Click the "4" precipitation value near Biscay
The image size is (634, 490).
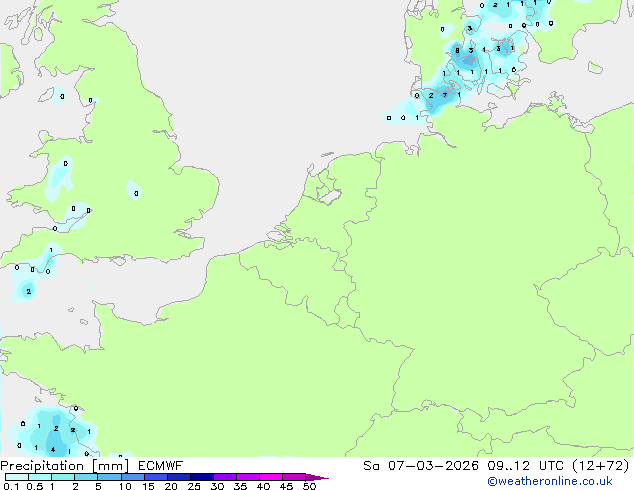(x=53, y=450)
